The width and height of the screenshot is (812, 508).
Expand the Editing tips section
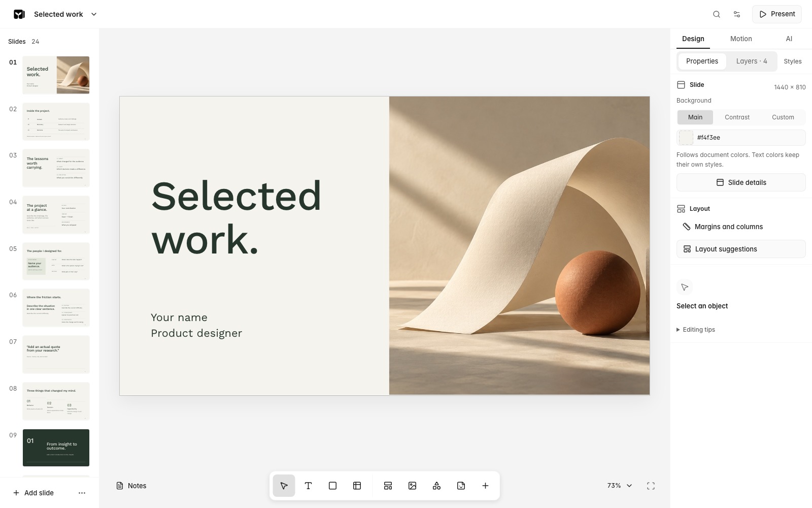pyautogui.click(x=696, y=330)
